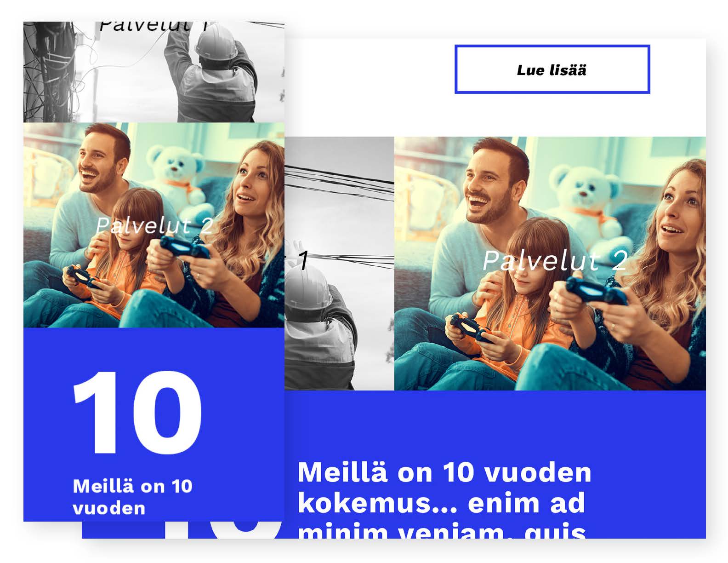
Task: Open "Palvelut 2" label in the wide desktop mockup
Action: (555, 261)
